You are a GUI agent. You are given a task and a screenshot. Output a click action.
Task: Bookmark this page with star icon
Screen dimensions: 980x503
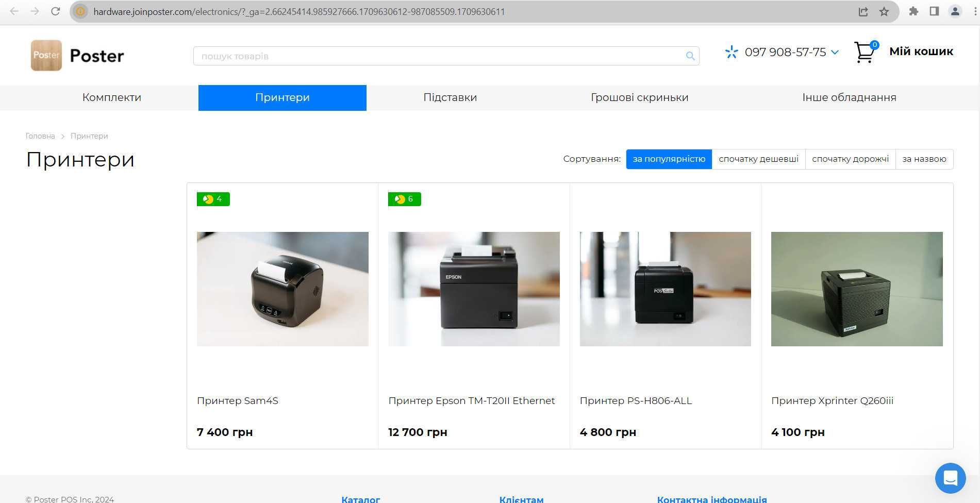884,11
